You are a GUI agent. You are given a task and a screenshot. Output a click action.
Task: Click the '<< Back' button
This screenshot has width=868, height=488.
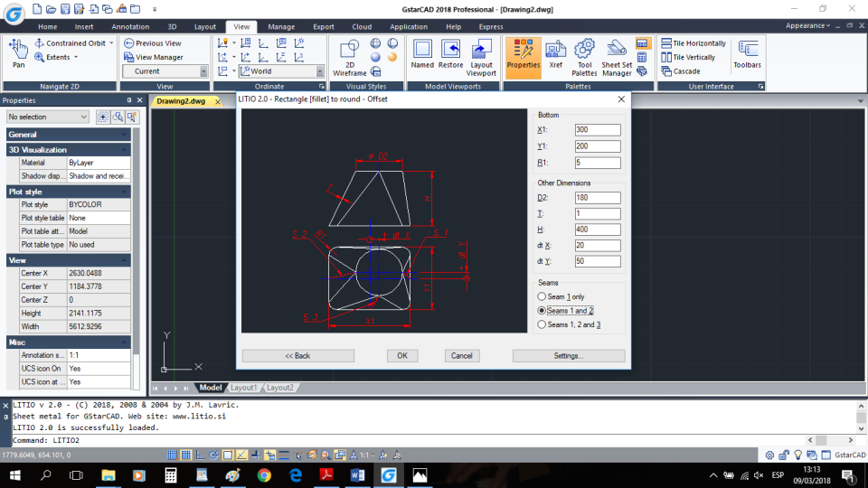click(297, 356)
